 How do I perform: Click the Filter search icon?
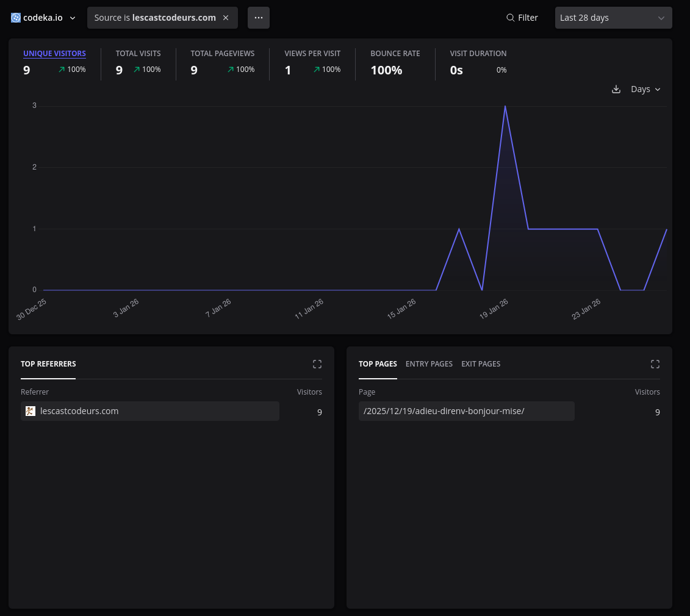[511, 18]
